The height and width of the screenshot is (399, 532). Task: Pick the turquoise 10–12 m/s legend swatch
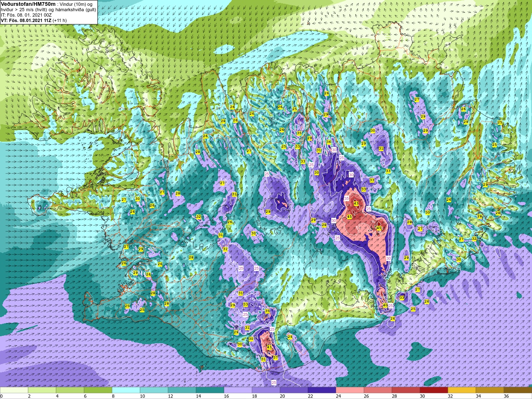click(x=154, y=390)
